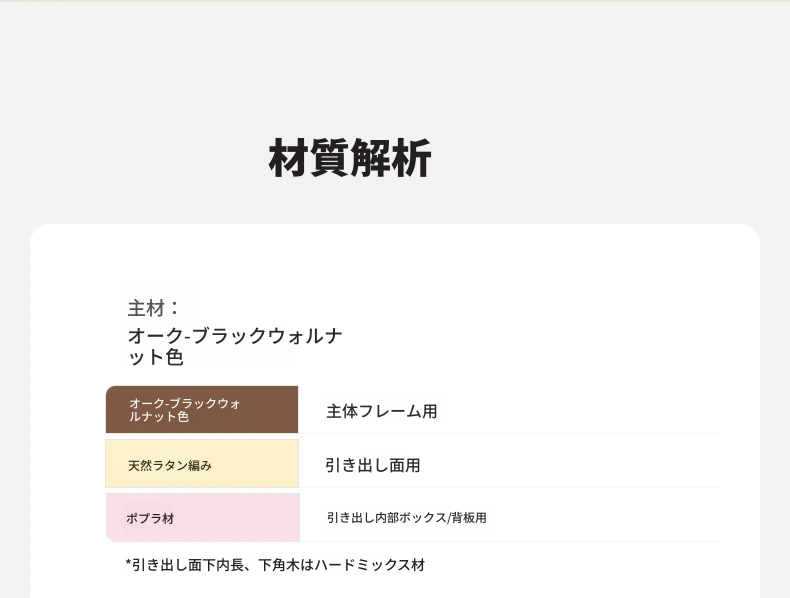Click the 主材： label
The image size is (790, 598).
153,308
